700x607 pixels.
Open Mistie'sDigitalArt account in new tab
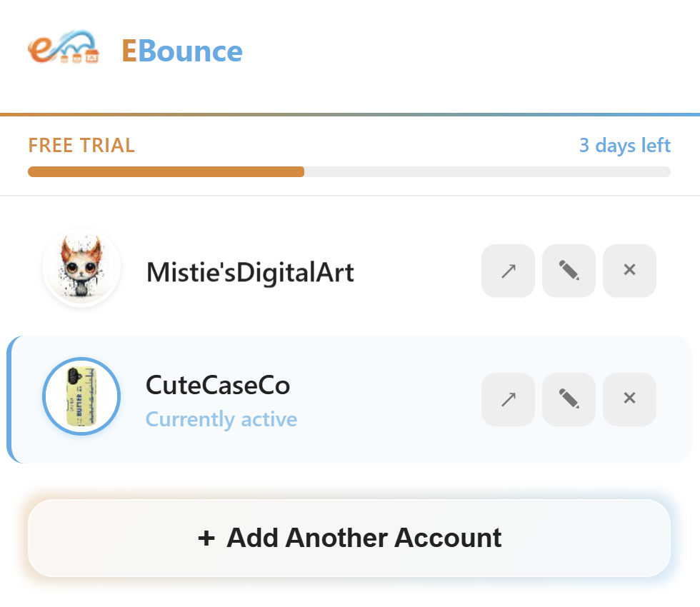pos(508,271)
